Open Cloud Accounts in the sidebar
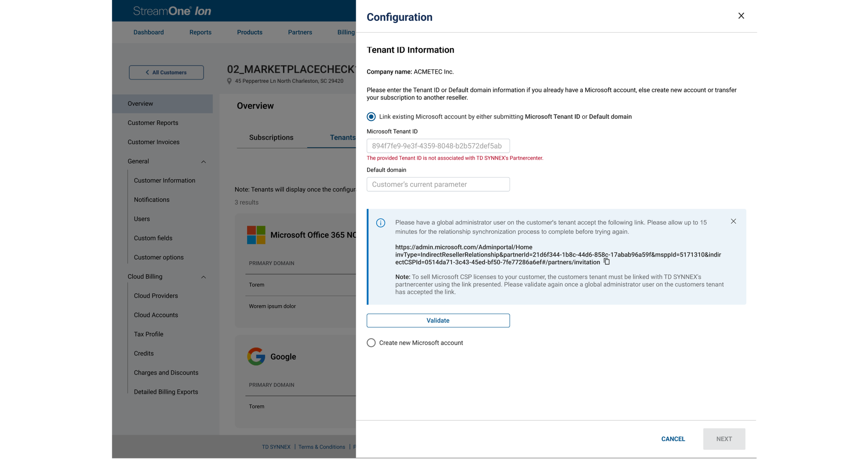The width and height of the screenshot is (868, 459). tap(156, 315)
